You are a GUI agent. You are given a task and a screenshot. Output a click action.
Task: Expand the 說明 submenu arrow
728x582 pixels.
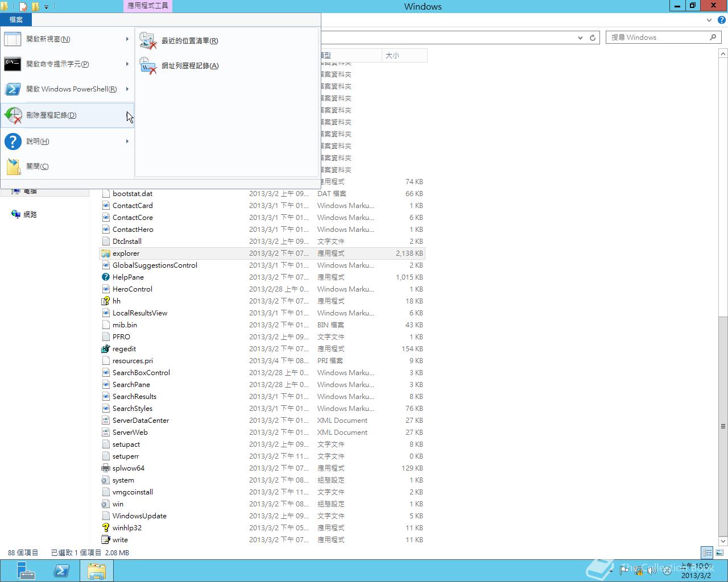(x=127, y=142)
